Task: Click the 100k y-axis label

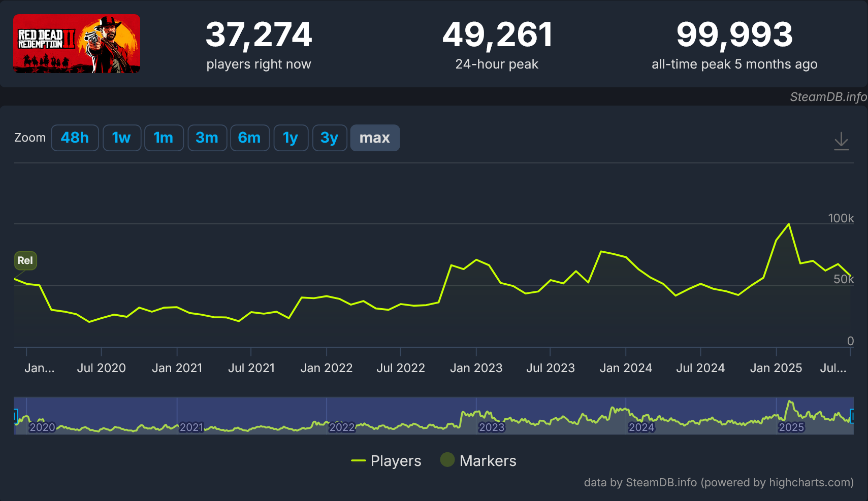Action: tap(841, 218)
